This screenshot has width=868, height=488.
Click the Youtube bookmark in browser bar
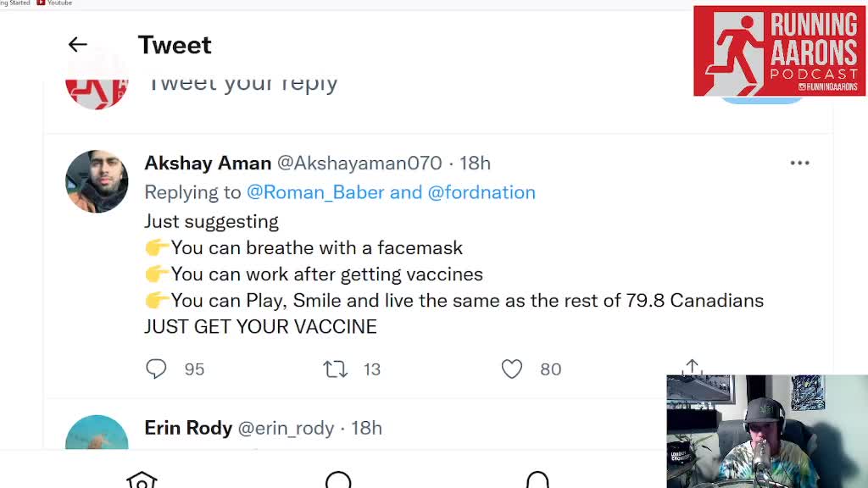[x=54, y=3]
